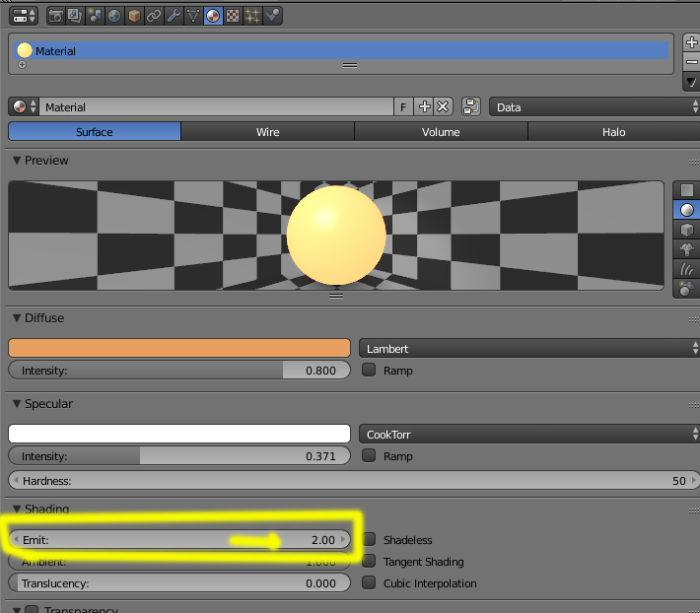This screenshot has width=700, height=613.
Task: Open the Lambert diffuse shader dropdown
Action: (529, 349)
